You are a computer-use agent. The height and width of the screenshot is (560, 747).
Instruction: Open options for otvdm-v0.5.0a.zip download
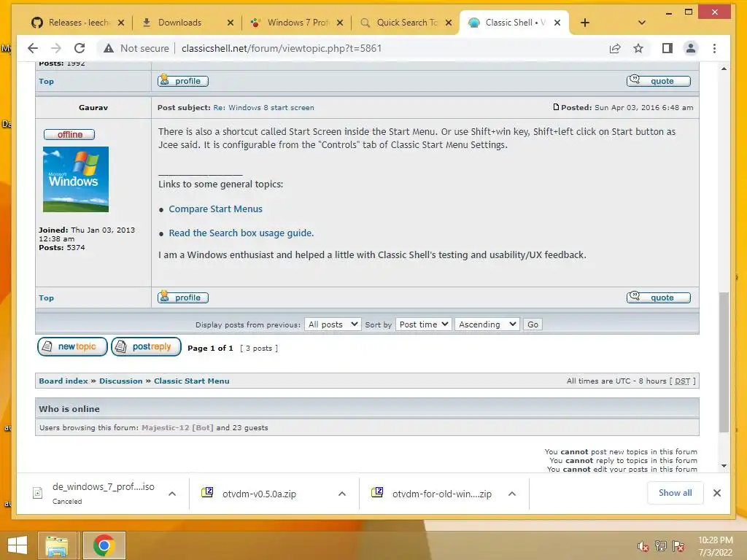point(342,494)
